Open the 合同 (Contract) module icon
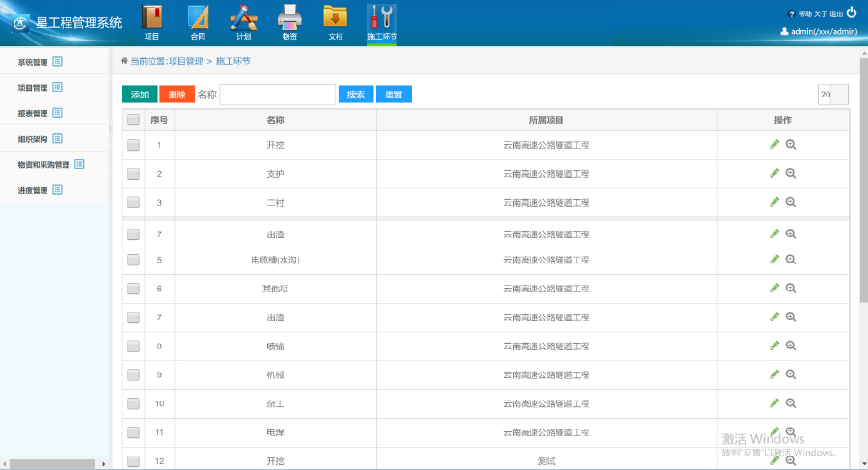Image resolution: width=868 pixels, height=470 pixels. tap(198, 21)
